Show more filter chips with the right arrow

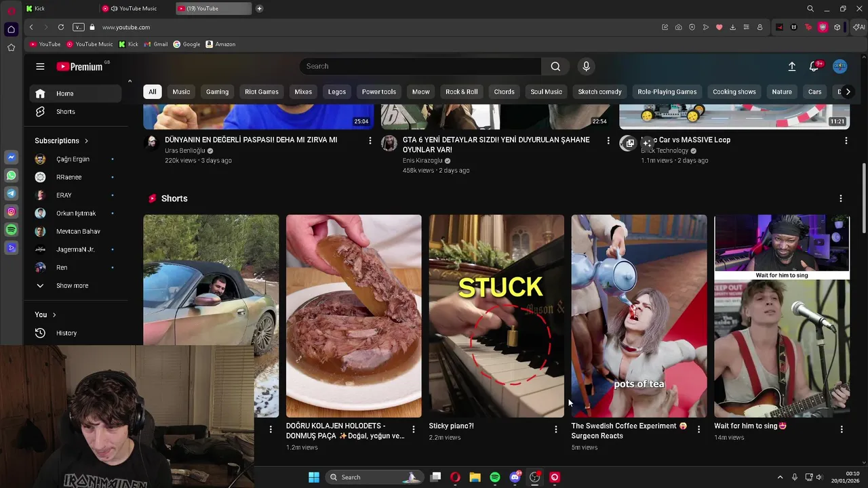pos(848,92)
